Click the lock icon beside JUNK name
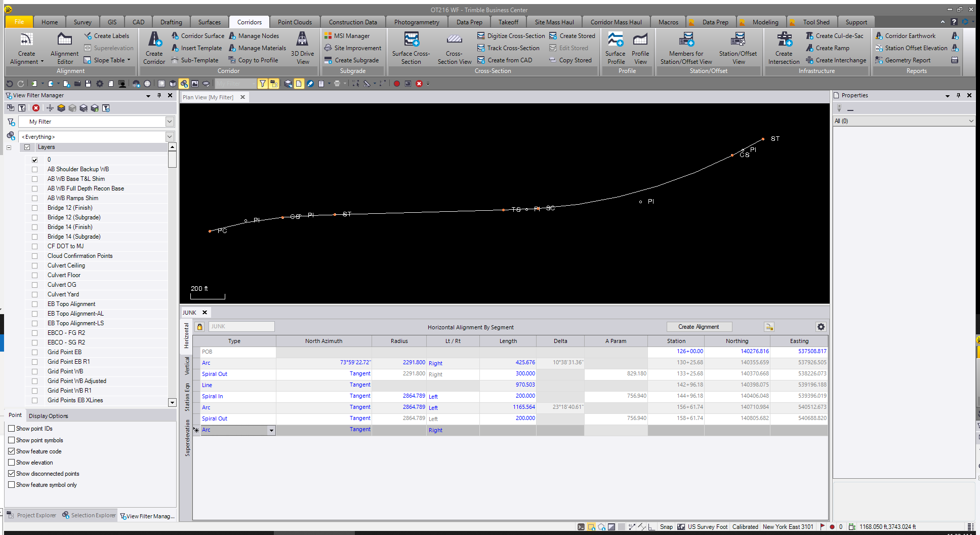980x535 pixels. pyautogui.click(x=200, y=327)
